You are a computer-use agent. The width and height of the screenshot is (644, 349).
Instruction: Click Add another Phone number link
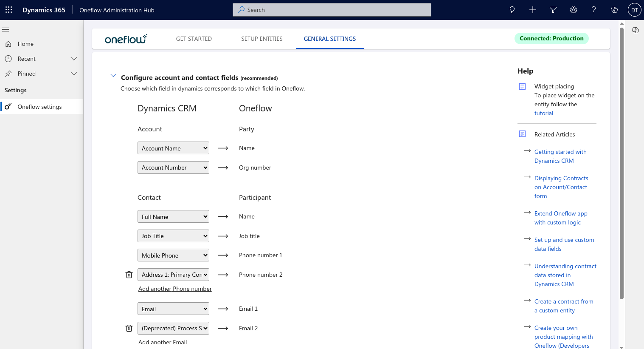pyautogui.click(x=175, y=289)
